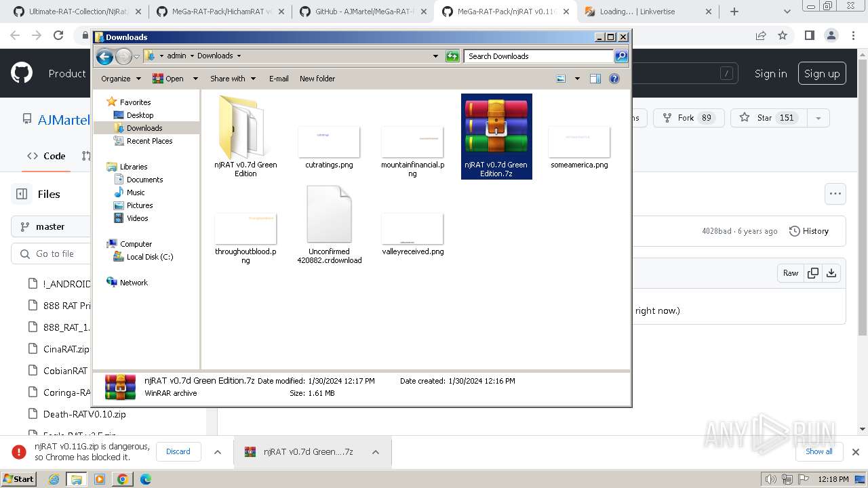This screenshot has height=488, width=868.
Task: Select Computer in navigation pane
Action: (x=136, y=244)
